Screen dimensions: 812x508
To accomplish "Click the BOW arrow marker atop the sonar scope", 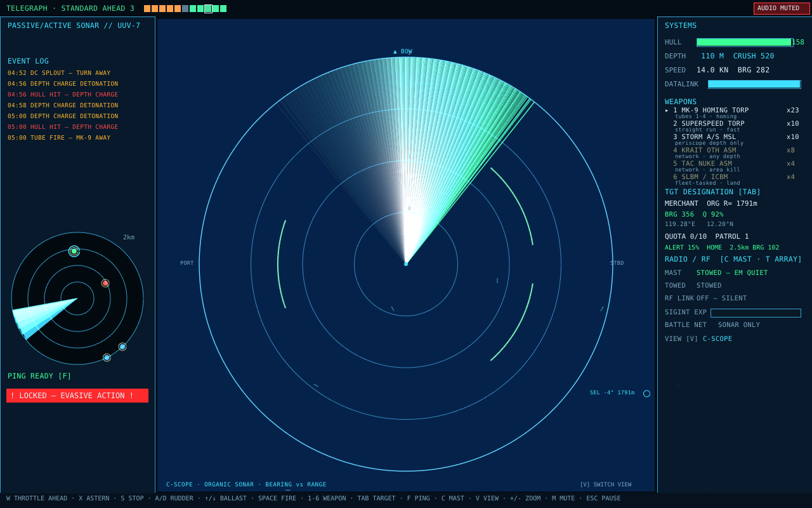I will tap(403, 51).
